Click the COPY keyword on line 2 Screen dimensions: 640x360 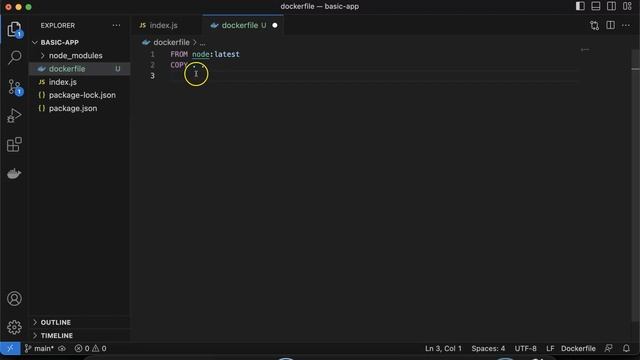click(179, 65)
